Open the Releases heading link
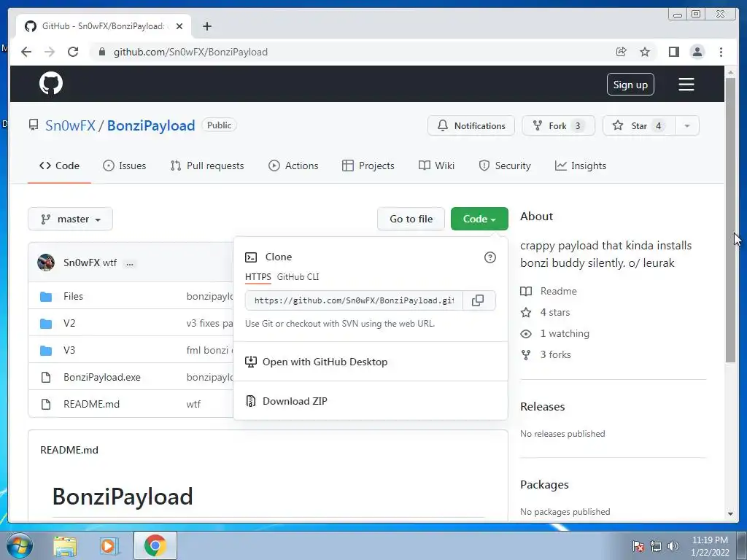 tap(542, 407)
